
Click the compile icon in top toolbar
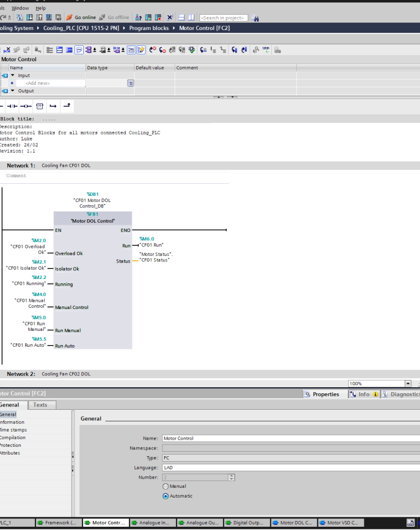(20, 18)
